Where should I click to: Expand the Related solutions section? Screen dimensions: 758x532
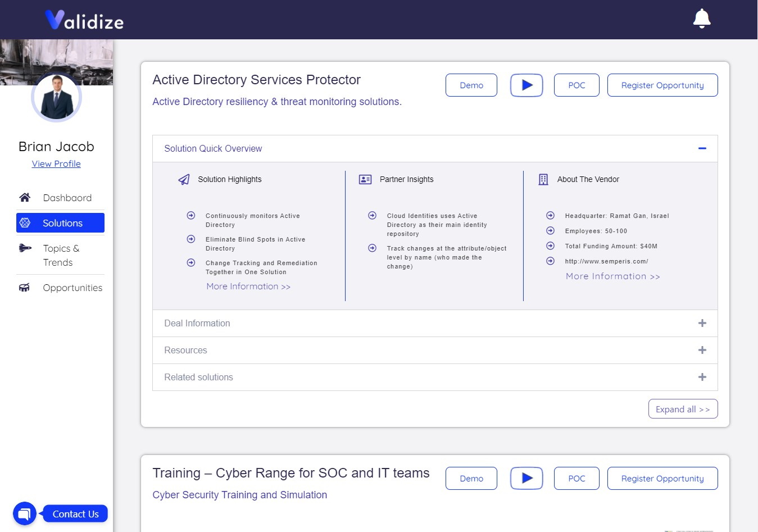click(x=702, y=377)
